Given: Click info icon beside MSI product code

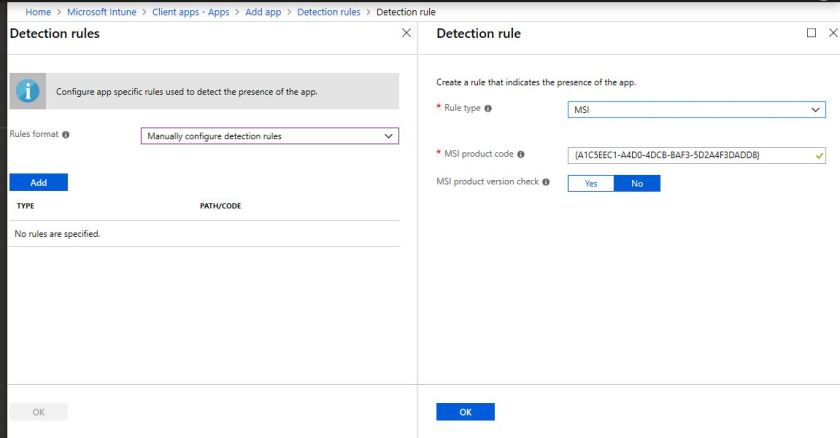Looking at the screenshot, I should 521,154.
